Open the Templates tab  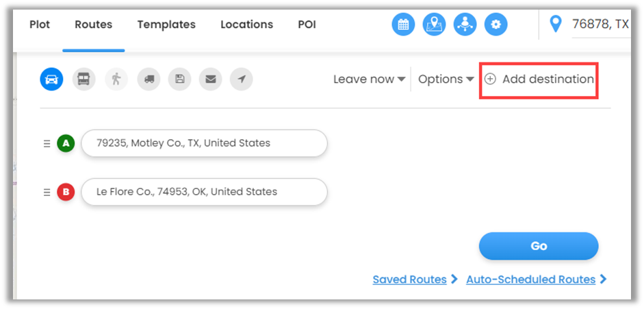[166, 25]
